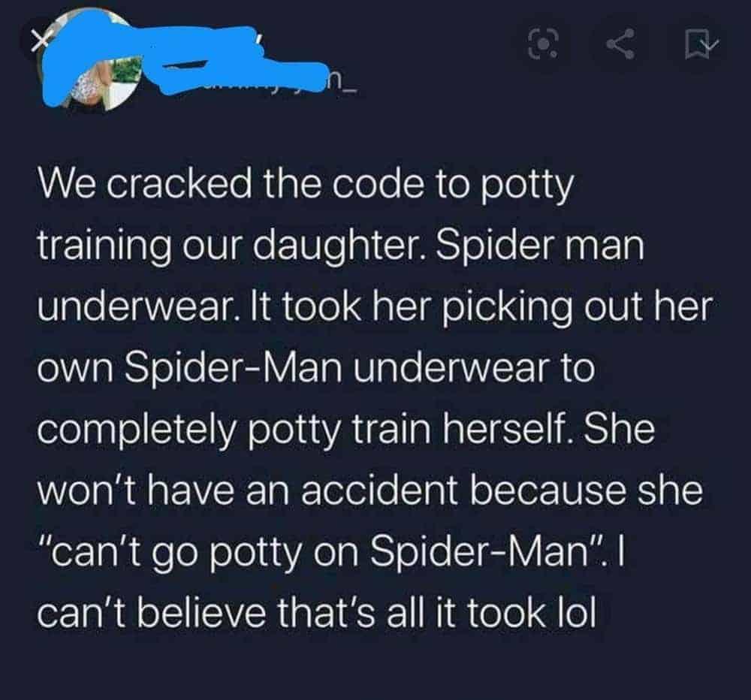Screen dimensions: 751x700
Task: Tap the word "believe" on last line
Action: click(202, 614)
